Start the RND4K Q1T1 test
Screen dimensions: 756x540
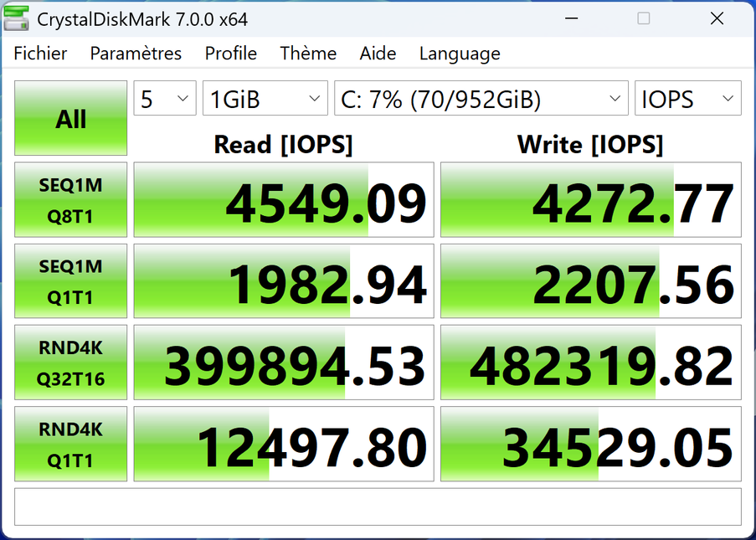[x=71, y=444]
